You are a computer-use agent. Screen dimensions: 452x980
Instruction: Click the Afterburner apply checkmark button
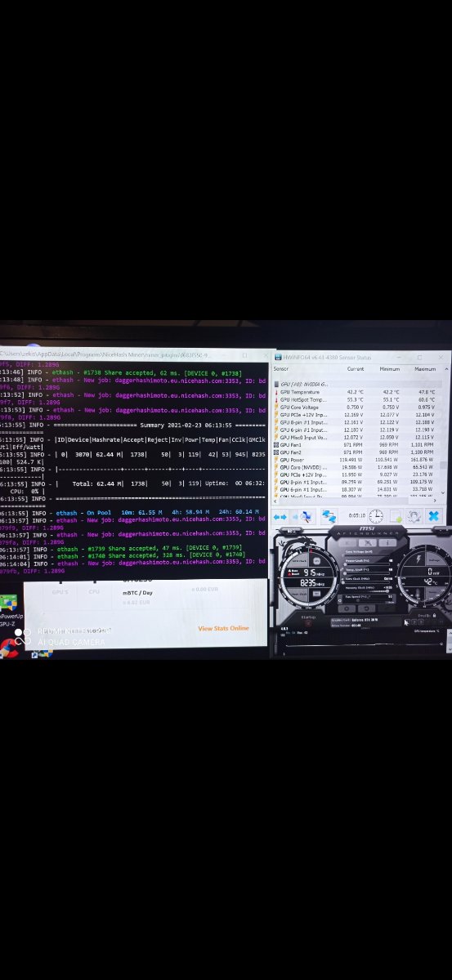click(x=385, y=608)
